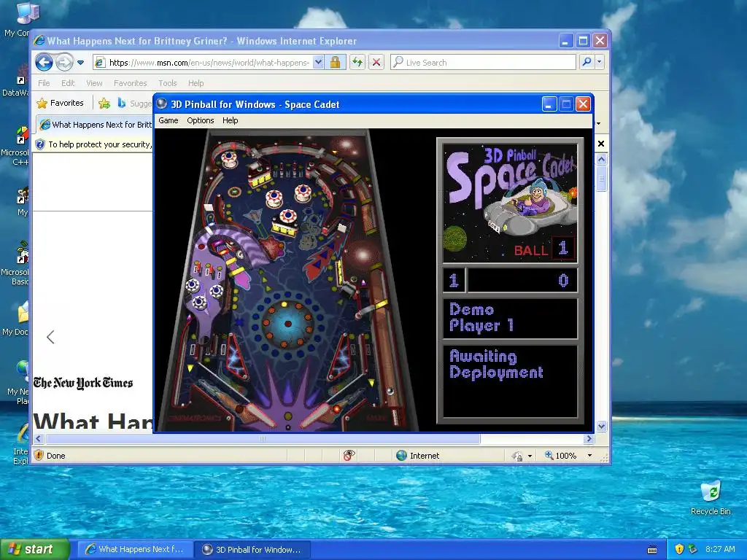
Task: Click The New York Times logo
Action: (x=83, y=384)
